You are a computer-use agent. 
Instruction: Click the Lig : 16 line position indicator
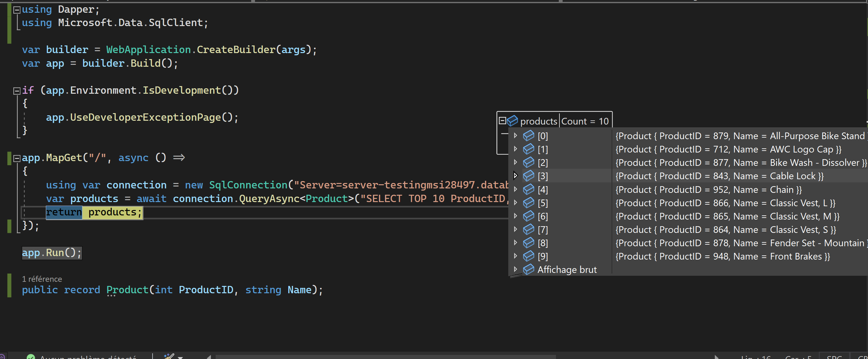coord(756,358)
